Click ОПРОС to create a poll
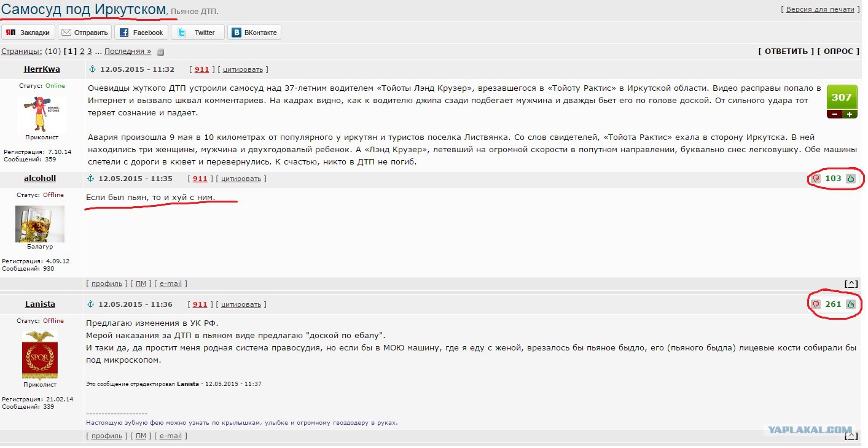Viewport: 868px width, 448px height. tap(838, 52)
